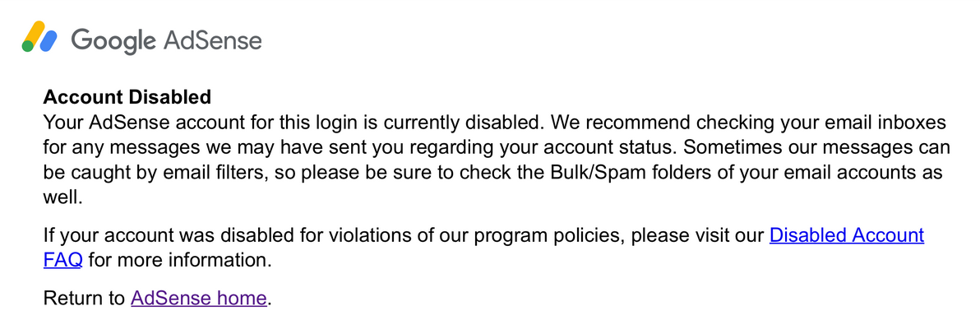980x334 pixels.
Task: Click the green dot in the AdSense logo
Action: coord(27,48)
